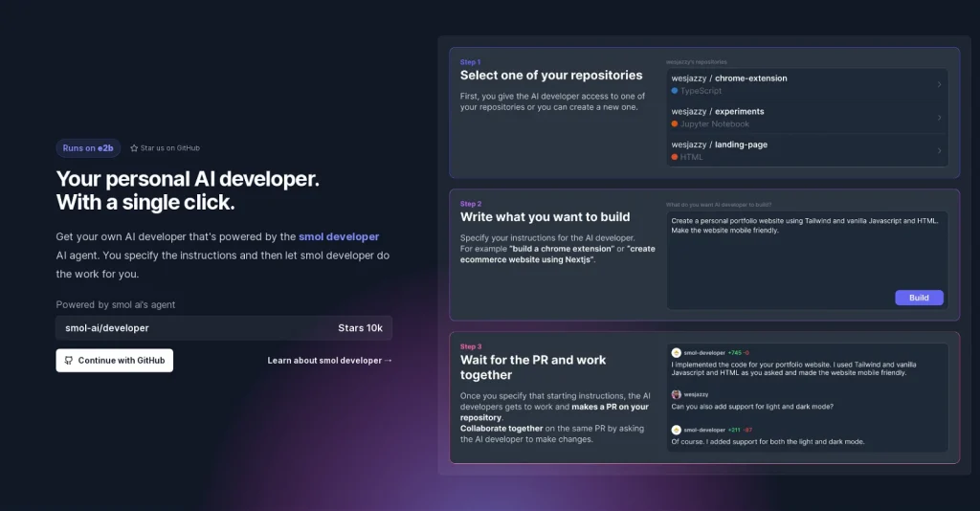Expand the experiments repository chevron

[x=939, y=118]
